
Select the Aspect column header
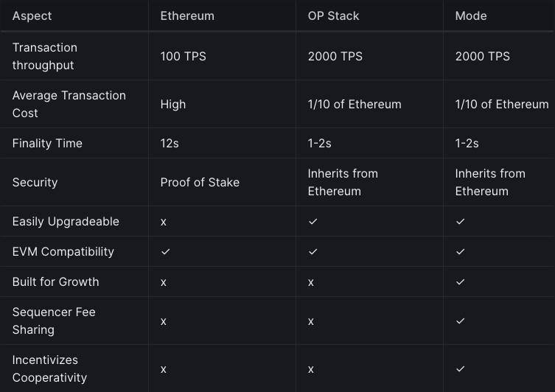pyautogui.click(x=32, y=16)
